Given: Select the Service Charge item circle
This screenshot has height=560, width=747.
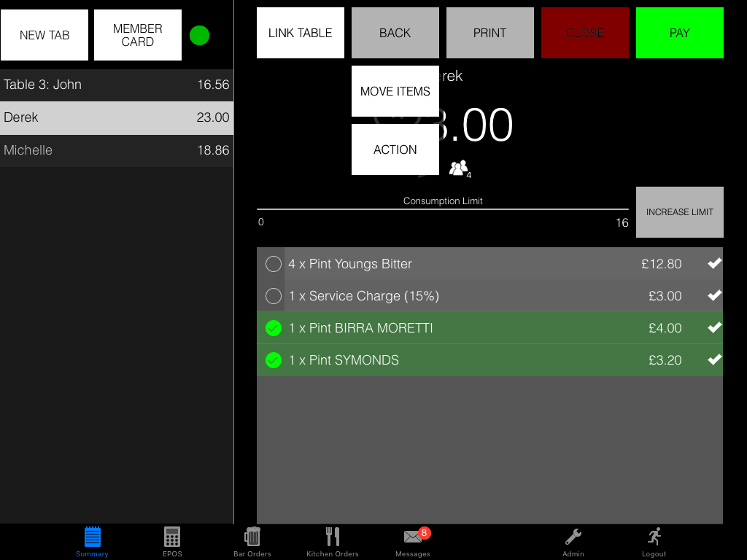Looking at the screenshot, I should pyautogui.click(x=274, y=296).
